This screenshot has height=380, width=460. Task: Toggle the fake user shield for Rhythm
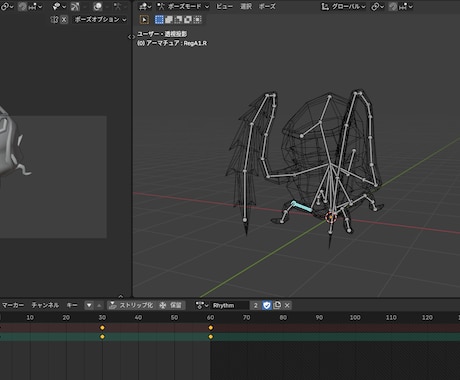click(x=267, y=305)
